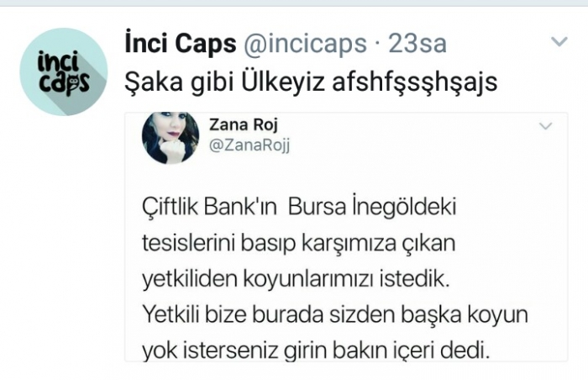Open the quoted tweet card's blank header area
588x380 pixels.
[412, 137]
